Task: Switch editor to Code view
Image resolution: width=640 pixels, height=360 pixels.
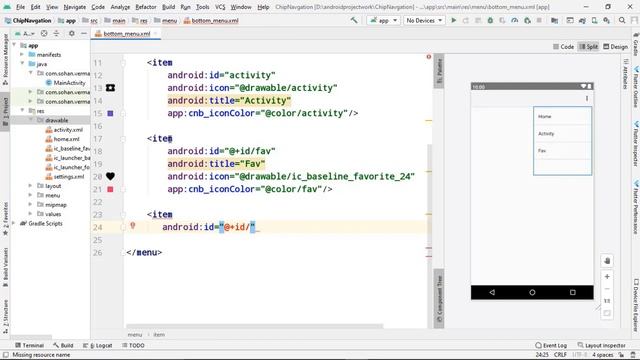Action: [563, 47]
